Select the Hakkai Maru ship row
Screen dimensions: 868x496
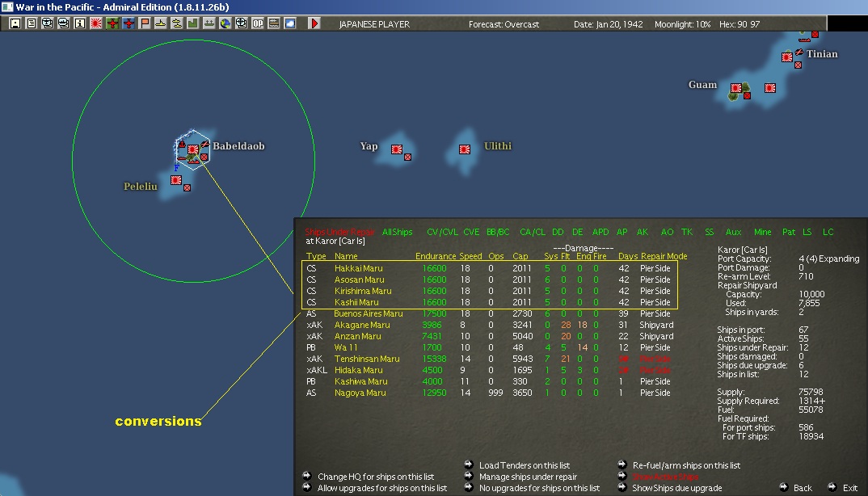pyautogui.click(x=488, y=268)
